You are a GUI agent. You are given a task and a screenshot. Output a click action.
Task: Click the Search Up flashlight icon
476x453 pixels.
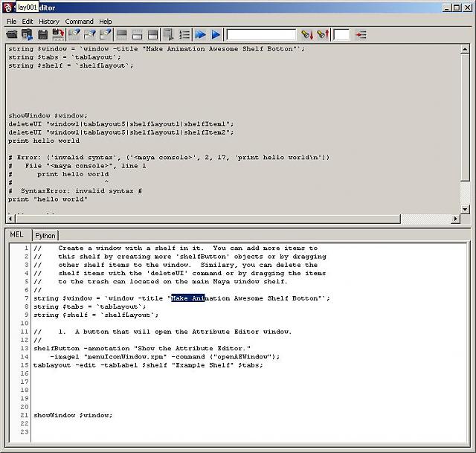point(322,34)
